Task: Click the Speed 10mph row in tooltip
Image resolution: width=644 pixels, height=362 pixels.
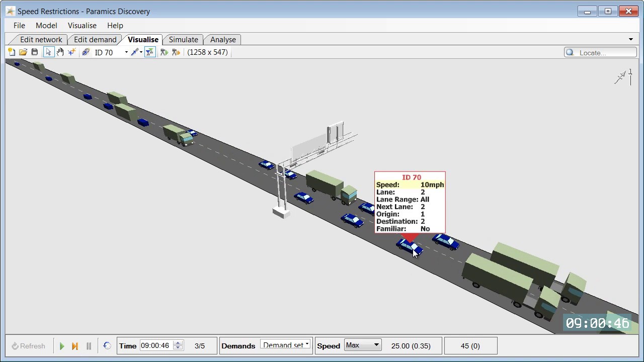Action: [410, 185]
